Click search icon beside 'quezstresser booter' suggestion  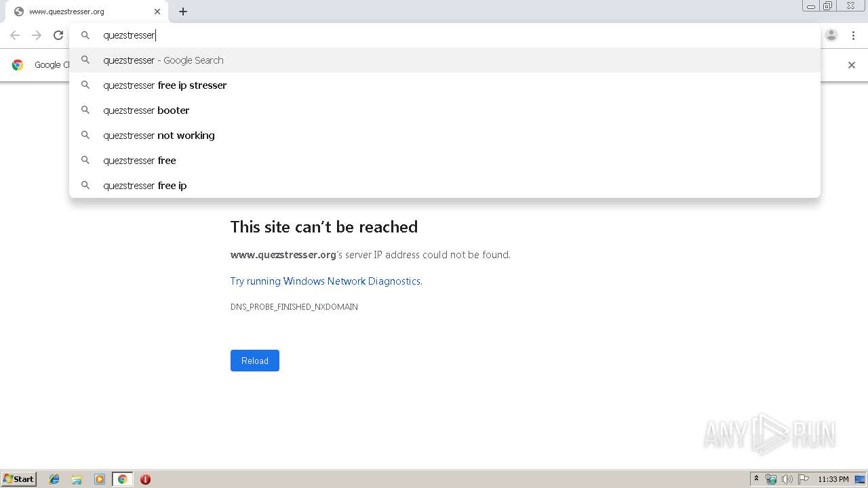(x=85, y=110)
